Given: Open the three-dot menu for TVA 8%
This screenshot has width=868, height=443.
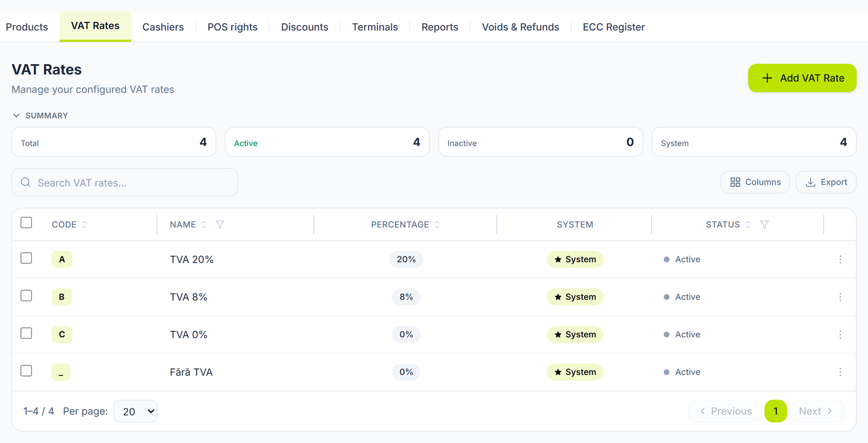Looking at the screenshot, I should click(840, 297).
